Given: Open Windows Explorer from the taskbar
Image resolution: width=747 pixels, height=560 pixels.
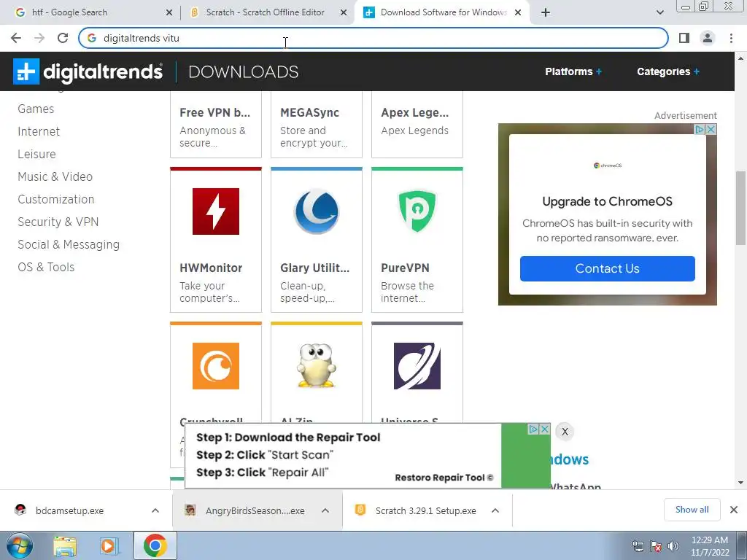Looking at the screenshot, I should point(65,546).
